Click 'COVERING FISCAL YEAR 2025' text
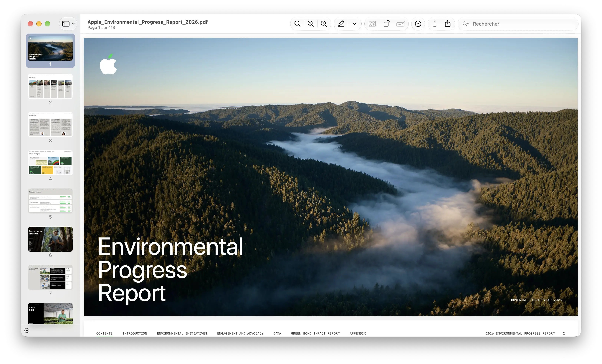The width and height of the screenshot is (602, 364). pyautogui.click(x=536, y=300)
